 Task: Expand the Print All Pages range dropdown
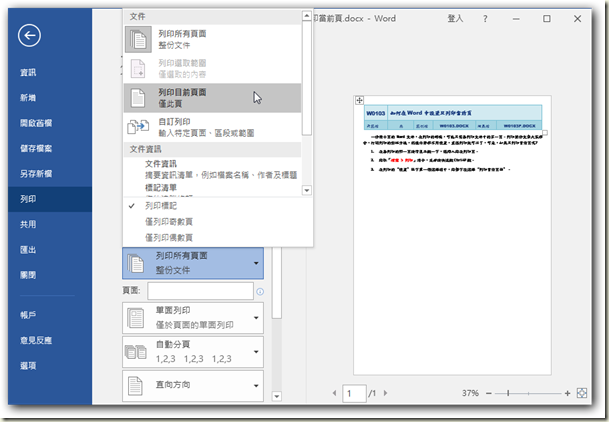[193, 263]
